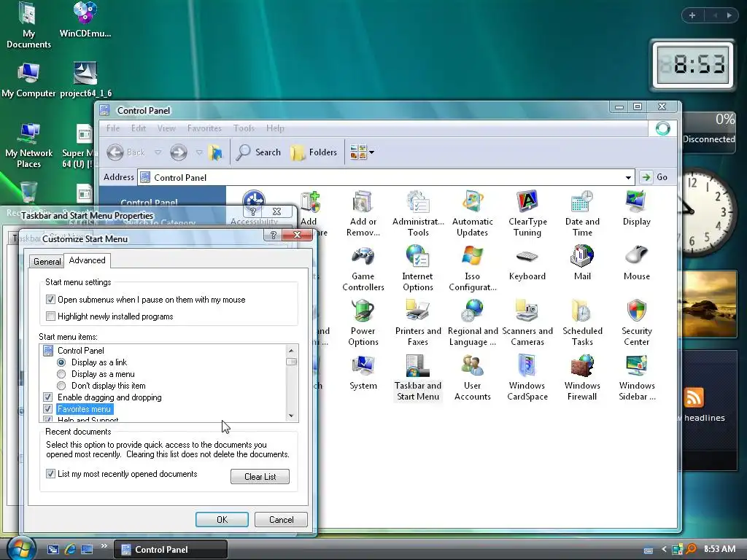
Task: Click the sidebar add gadget plus button
Action: click(x=692, y=15)
